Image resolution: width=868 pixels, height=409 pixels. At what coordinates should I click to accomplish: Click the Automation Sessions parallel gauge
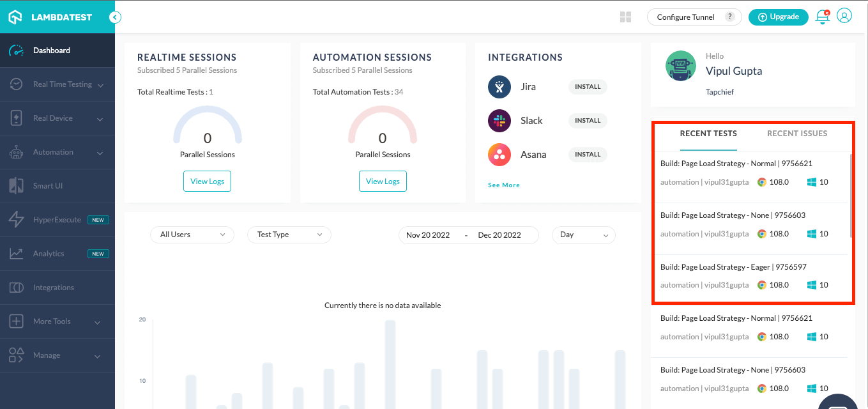pos(383,125)
